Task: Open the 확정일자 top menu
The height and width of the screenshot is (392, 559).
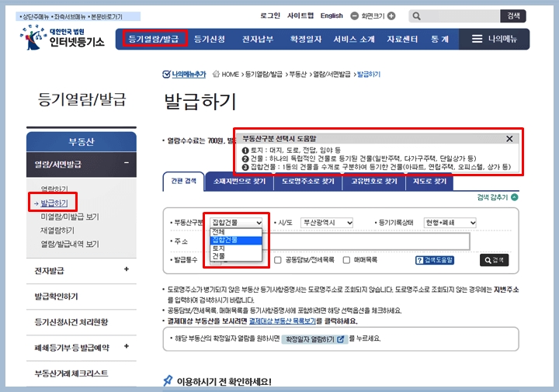Action: click(x=306, y=39)
